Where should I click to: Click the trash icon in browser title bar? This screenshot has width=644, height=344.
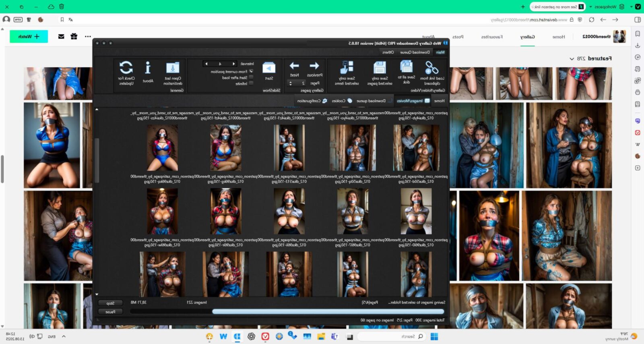tap(62, 6)
